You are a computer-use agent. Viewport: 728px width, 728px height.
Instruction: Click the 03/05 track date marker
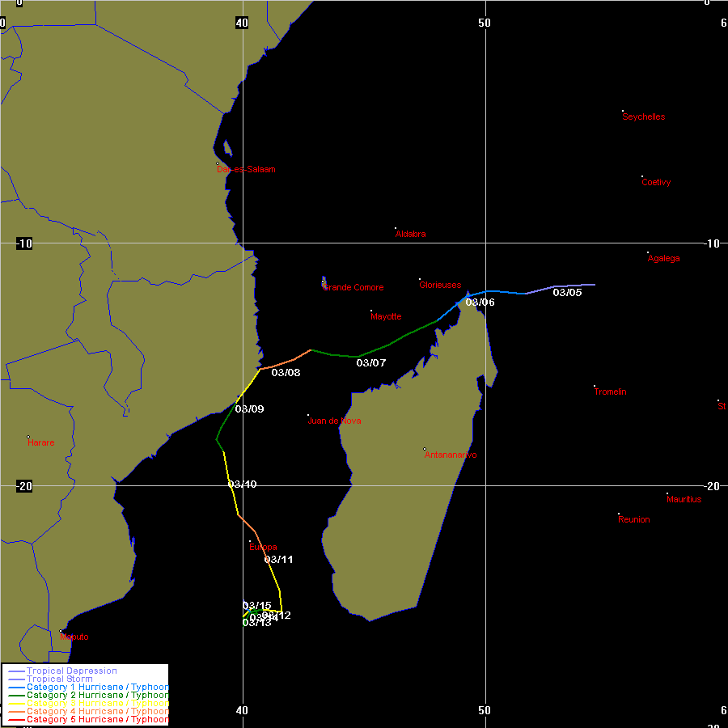tap(567, 292)
